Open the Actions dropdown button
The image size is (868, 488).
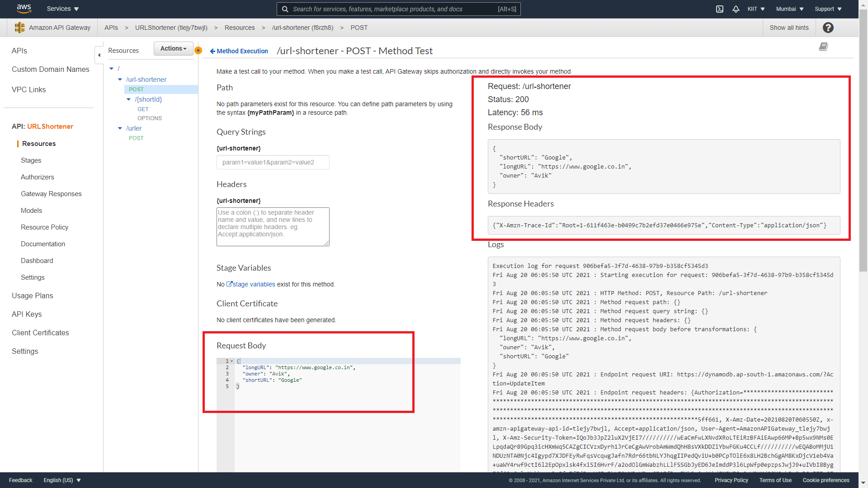(x=174, y=48)
